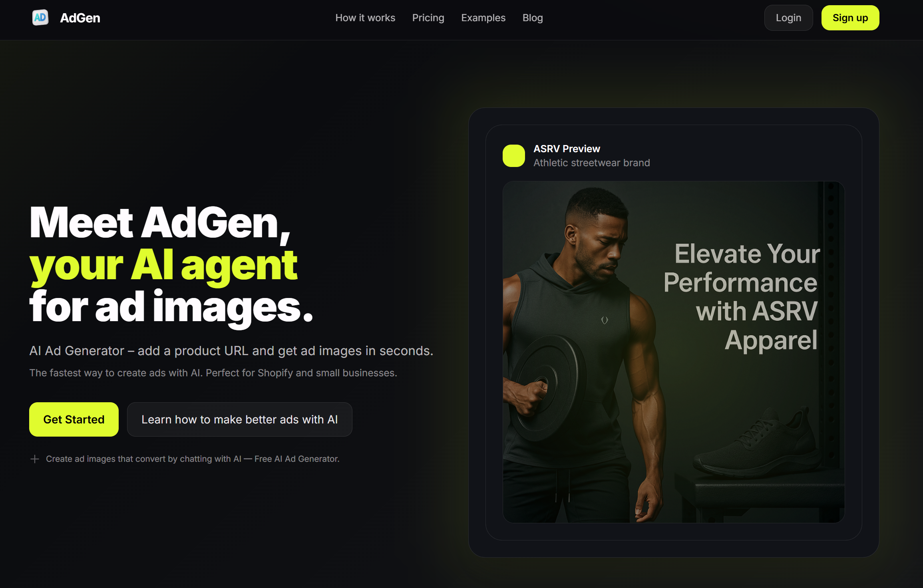923x588 pixels.
Task: Click the Meet AdGen hero headline
Action: click(171, 265)
